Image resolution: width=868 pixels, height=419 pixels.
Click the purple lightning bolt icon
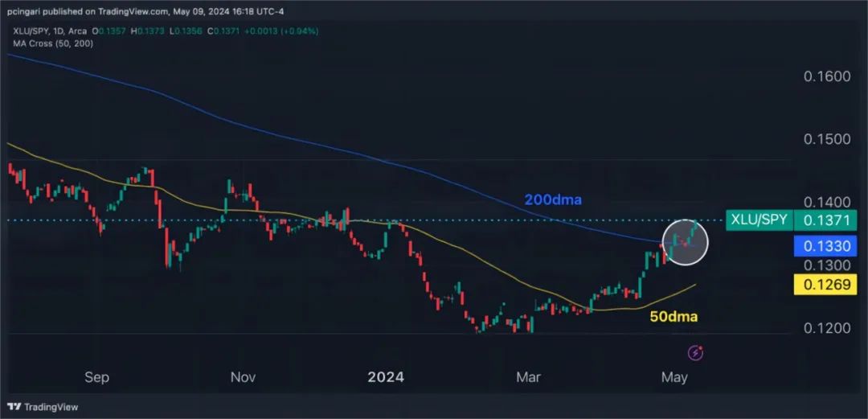[695, 352]
